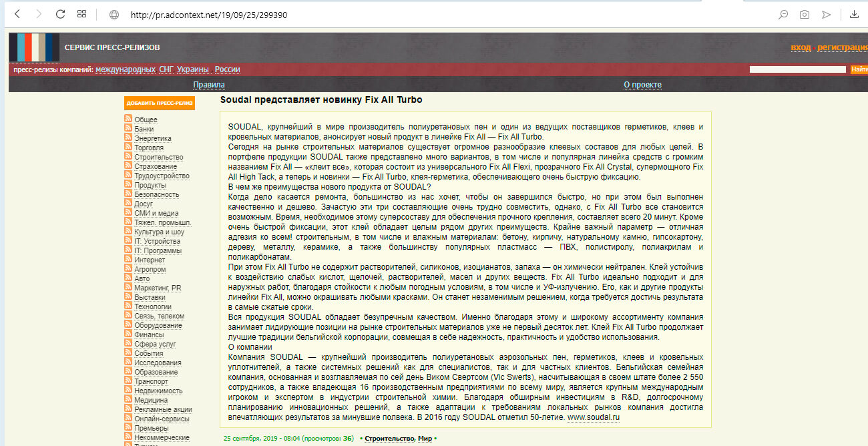Open the Правила page

click(x=209, y=85)
